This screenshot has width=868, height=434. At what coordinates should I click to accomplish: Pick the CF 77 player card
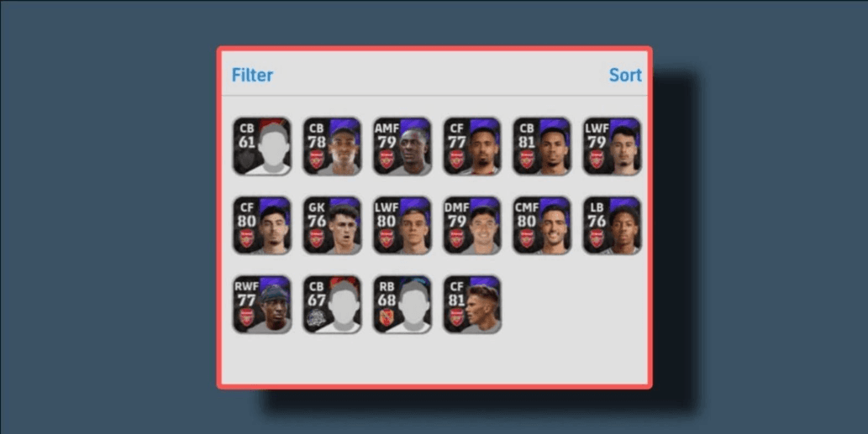coord(472,147)
